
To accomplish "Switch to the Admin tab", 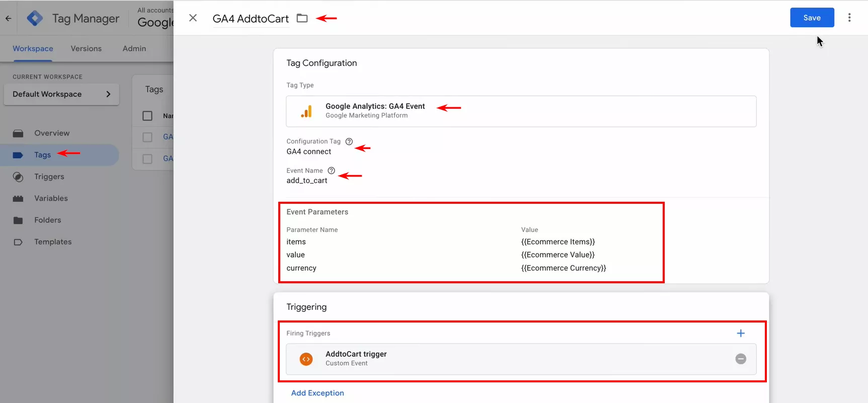I will [134, 48].
